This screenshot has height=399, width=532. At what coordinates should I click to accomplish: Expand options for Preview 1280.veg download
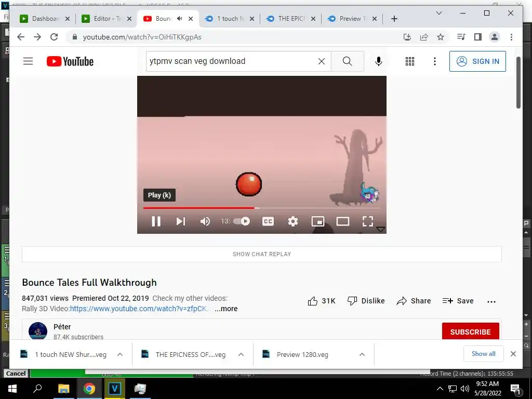(x=362, y=354)
